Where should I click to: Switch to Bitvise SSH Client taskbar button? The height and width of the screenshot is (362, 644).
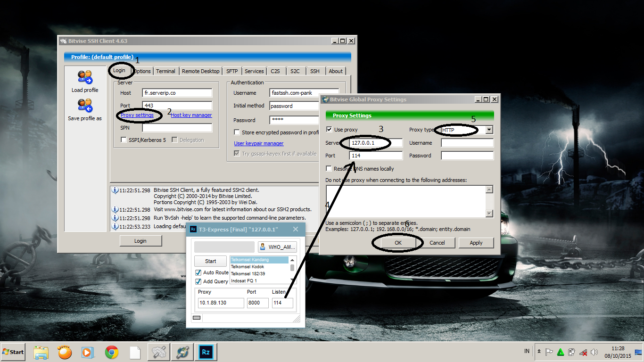pyautogui.click(x=159, y=352)
